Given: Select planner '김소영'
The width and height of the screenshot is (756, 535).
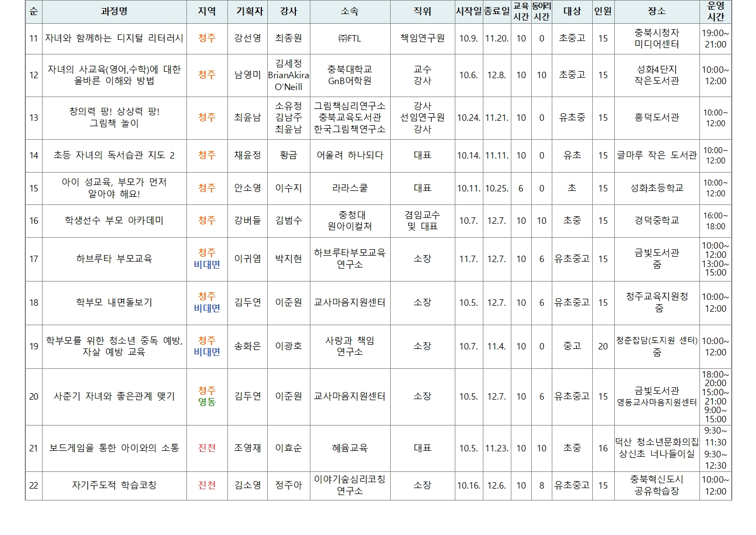Looking at the screenshot, I should point(247,485).
